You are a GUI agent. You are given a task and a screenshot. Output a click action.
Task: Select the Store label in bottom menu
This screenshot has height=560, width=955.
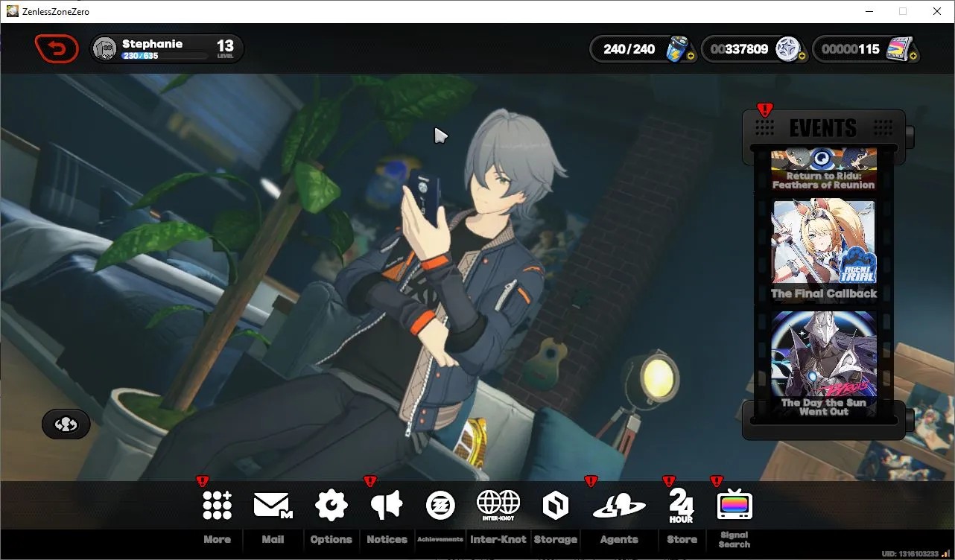682,539
